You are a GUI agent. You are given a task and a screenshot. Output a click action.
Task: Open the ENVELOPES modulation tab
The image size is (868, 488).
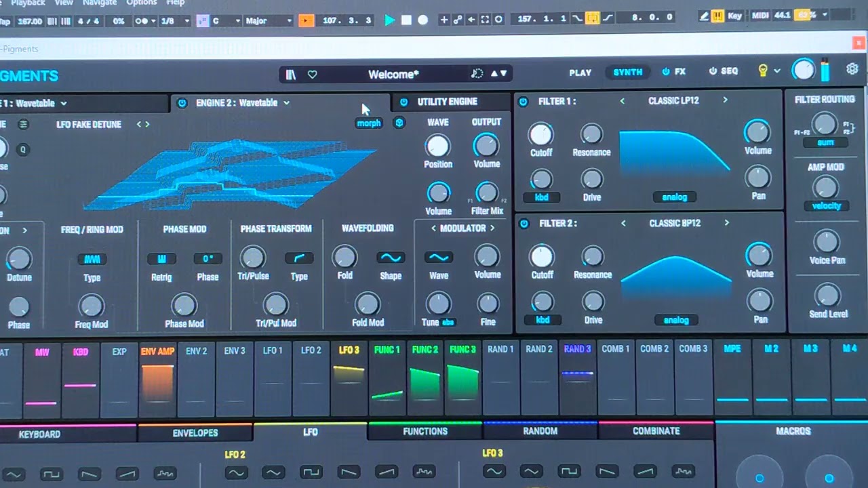(x=195, y=432)
